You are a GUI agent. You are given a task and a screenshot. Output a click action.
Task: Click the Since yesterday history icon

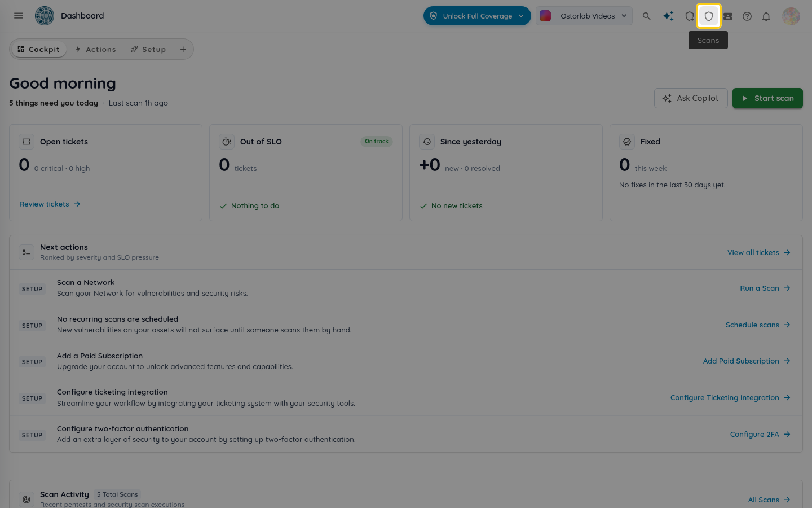(427, 142)
